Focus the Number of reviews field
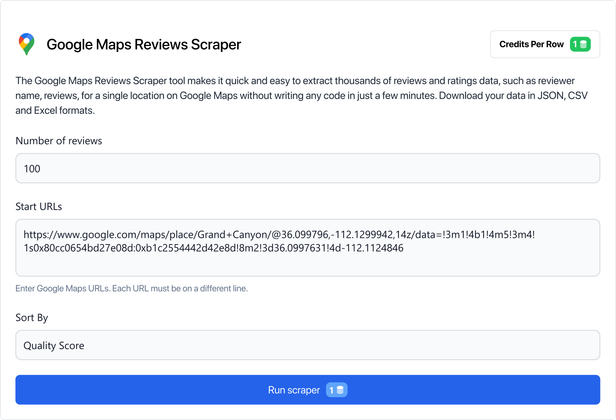The height and width of the screenshot is (420, 616). click(x=308, y=168)
